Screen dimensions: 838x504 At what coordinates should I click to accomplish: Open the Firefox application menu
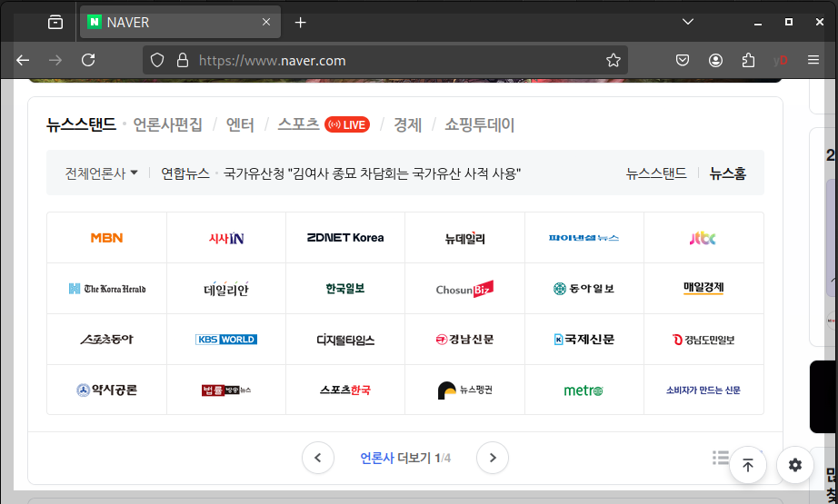tap(813, 60)
